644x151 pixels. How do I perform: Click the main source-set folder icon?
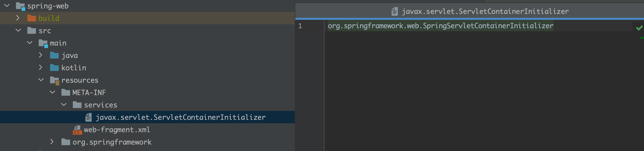tap(43, 43)
